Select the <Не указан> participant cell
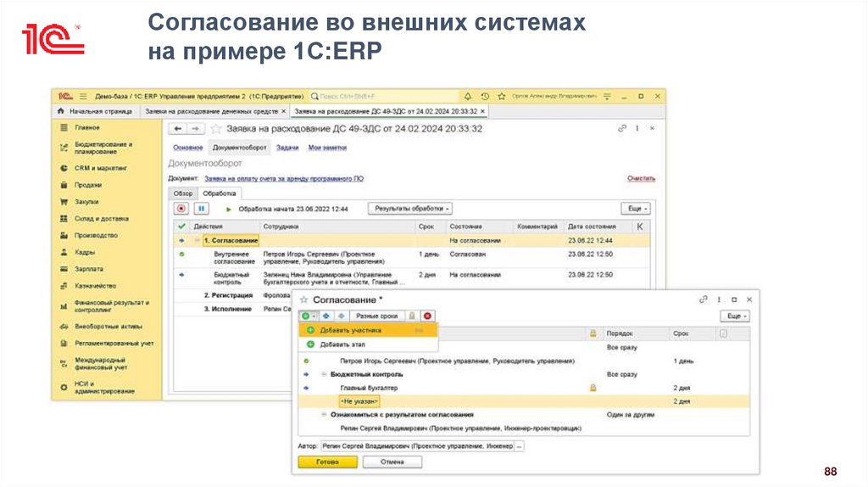This screenshot has height=487, width=868. tap(359, 401)
